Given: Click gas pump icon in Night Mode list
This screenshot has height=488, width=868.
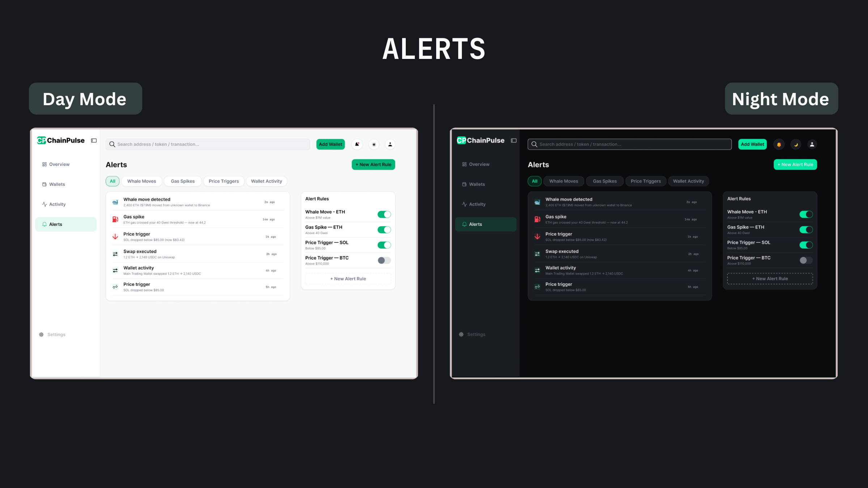Looking at the screenshot, I should coord(537,219).
